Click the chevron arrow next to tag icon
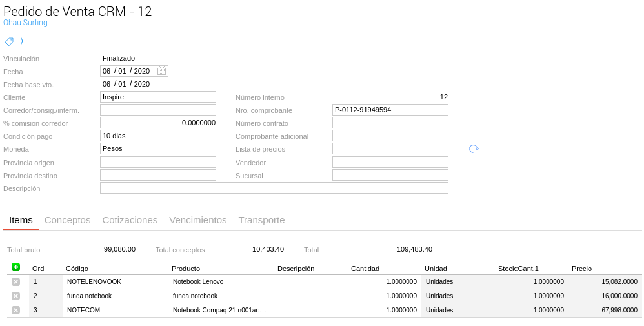The height and width of the screenshot is (326, 644). click(21, 41)
